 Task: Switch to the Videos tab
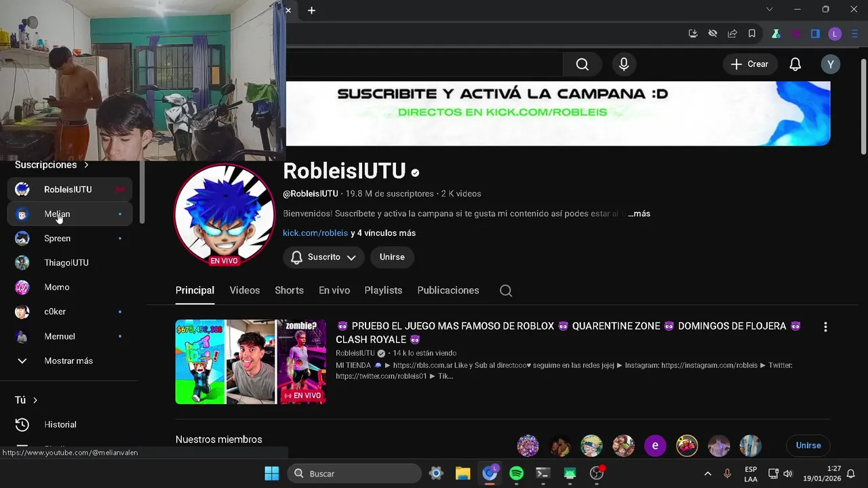[245, 290]
